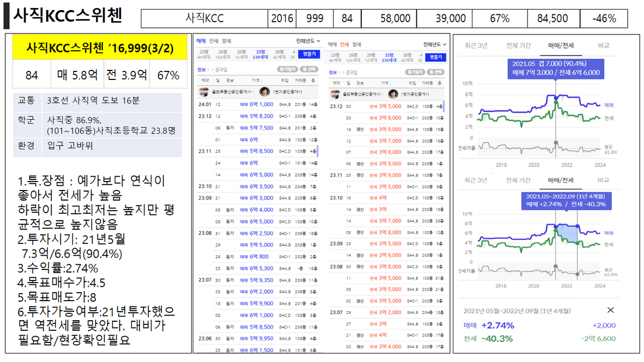Open 비교 tab on upper chart
This screenshot has width=644, height=362.
coord(603,46)
